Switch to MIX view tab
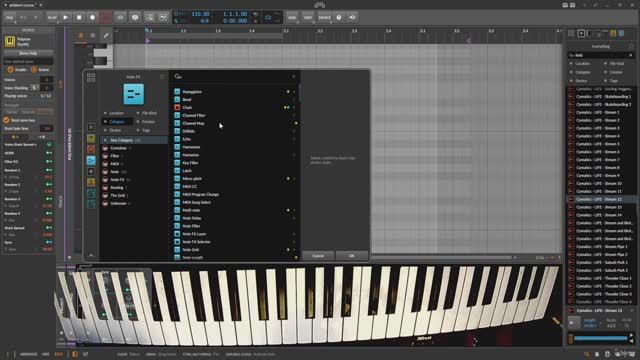640x360 pixels. point(46,354)
